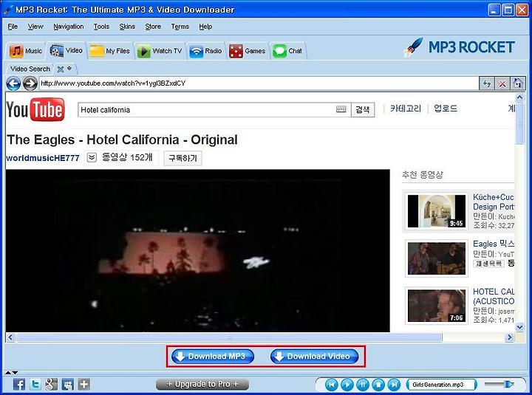Click the Hotel California video player
532x395 pixels.
(198, 250)
